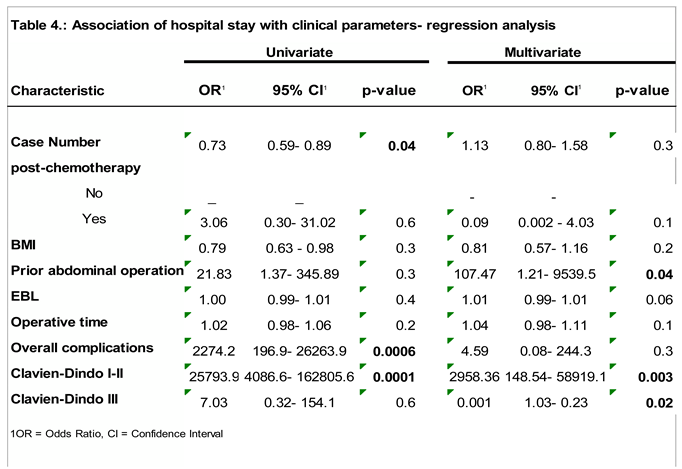Select the Overall complications row label

coord(81,348)
